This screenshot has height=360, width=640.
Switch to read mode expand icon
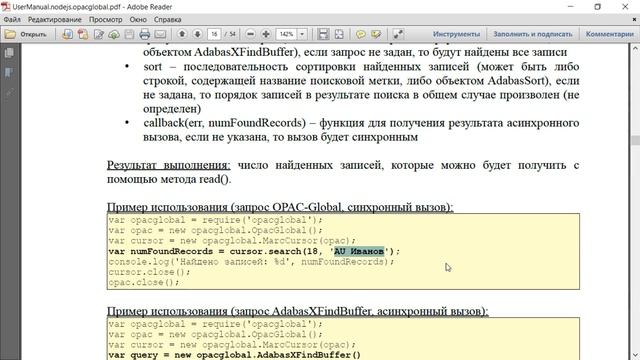(x=398, y=34)
